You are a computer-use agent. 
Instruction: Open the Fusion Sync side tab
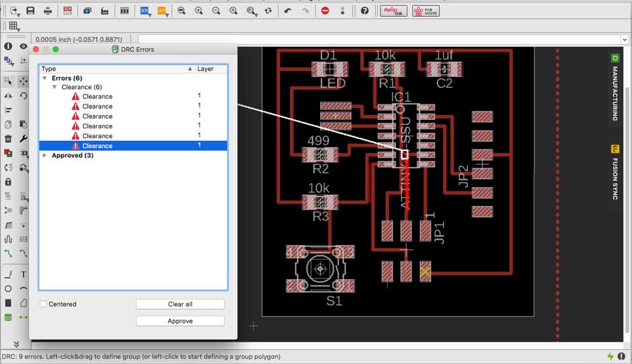(614, 173)
